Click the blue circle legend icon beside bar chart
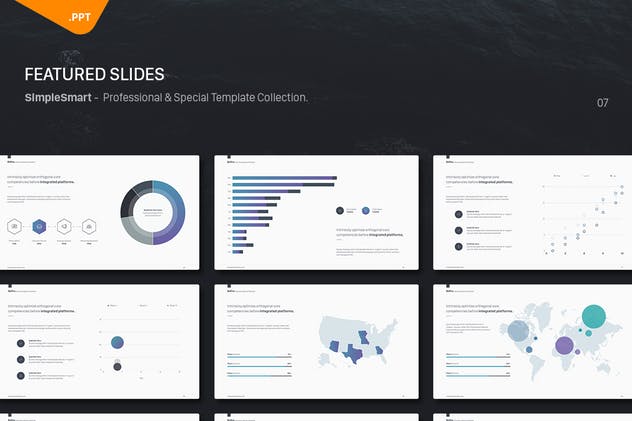This screenshot has height=421, width=632. pyautogui.click(x=365, y=210)
